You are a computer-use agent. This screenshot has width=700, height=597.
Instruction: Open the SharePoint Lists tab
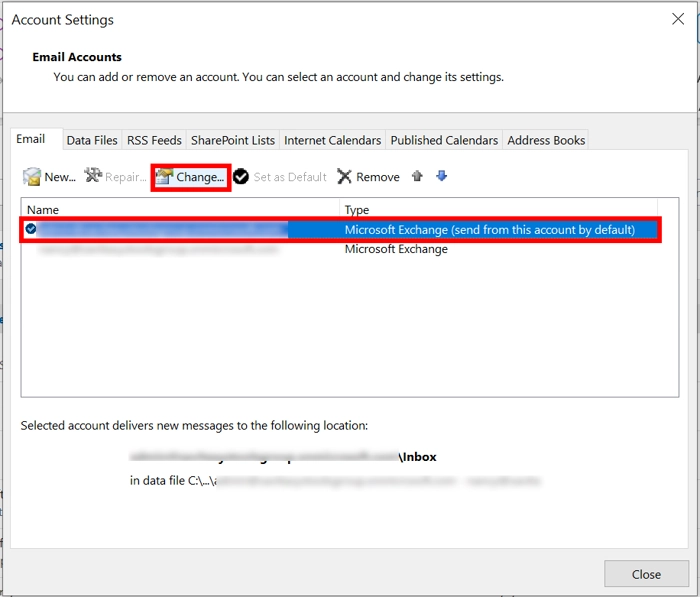coord(233,141)
